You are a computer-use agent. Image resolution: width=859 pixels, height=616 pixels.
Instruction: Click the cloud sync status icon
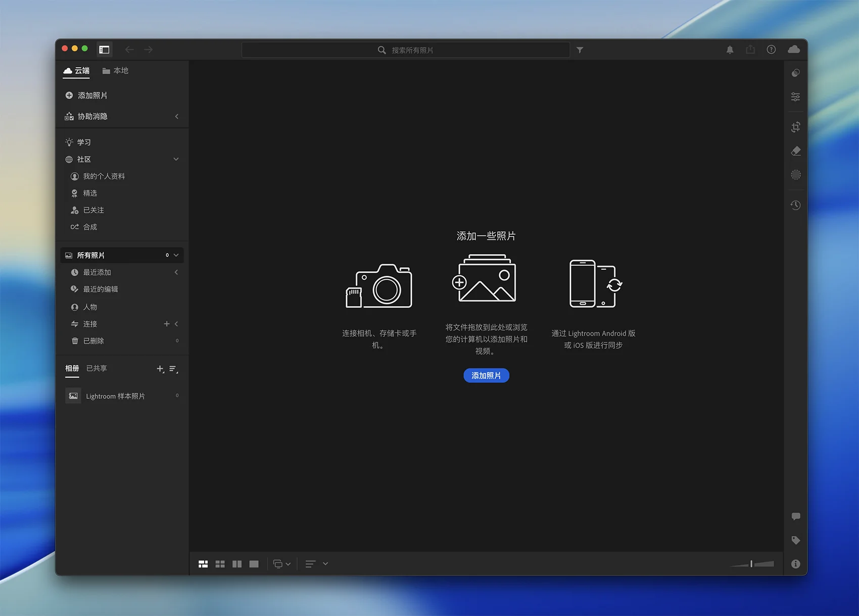coord(794,49)
